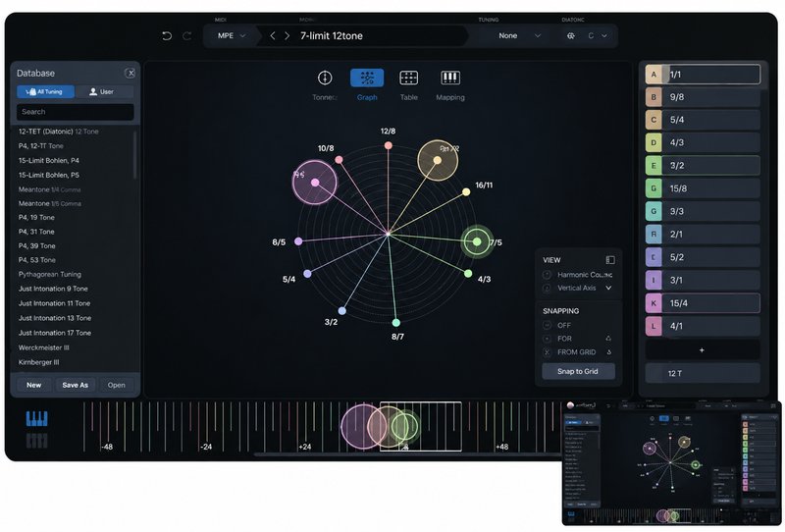Open the key C dropdown
Viewport: 785px width, 532px height.
pos(598,35)
